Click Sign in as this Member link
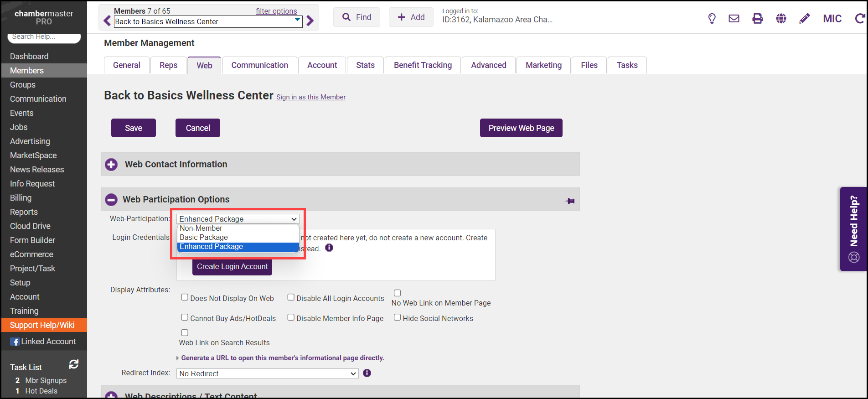The image size is (868, 399). pos(311,97)
